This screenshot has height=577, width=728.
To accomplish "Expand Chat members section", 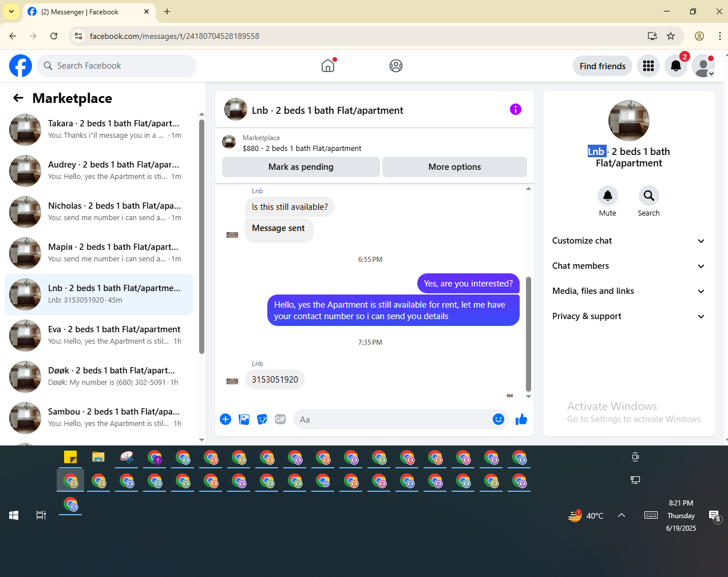I will 628,266.
